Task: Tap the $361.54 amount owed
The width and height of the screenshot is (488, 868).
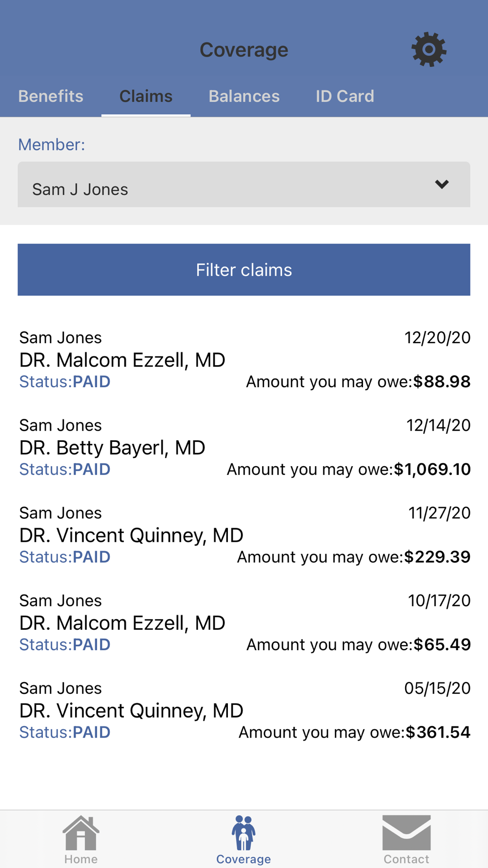Action: click(x=438, y=732)
